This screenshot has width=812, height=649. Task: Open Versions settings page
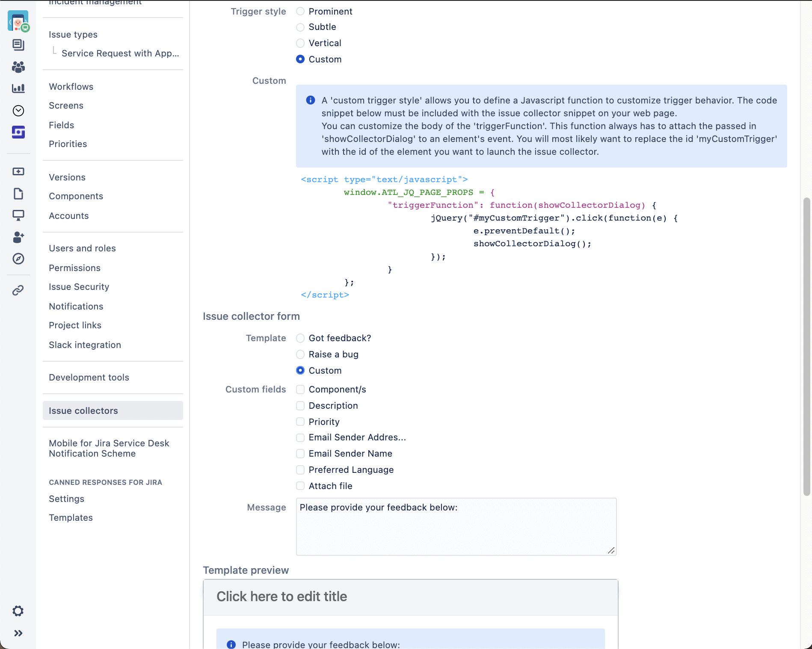click(x=67, y=177)
